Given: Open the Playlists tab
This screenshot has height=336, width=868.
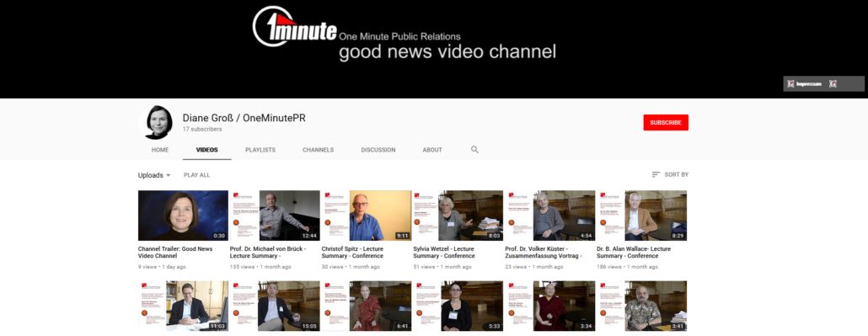Looking at the screenshot, I should 260,150.
